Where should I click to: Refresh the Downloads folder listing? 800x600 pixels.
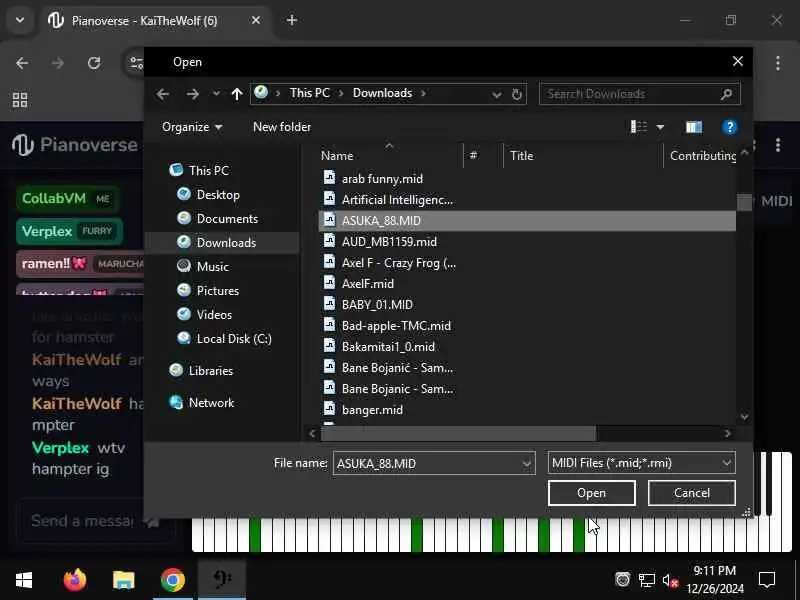(517, 95)
